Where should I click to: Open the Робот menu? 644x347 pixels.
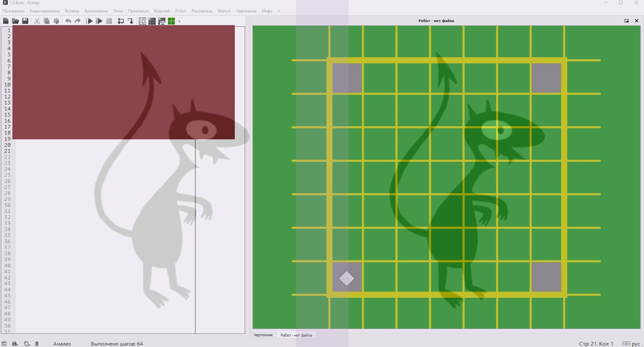180,11
